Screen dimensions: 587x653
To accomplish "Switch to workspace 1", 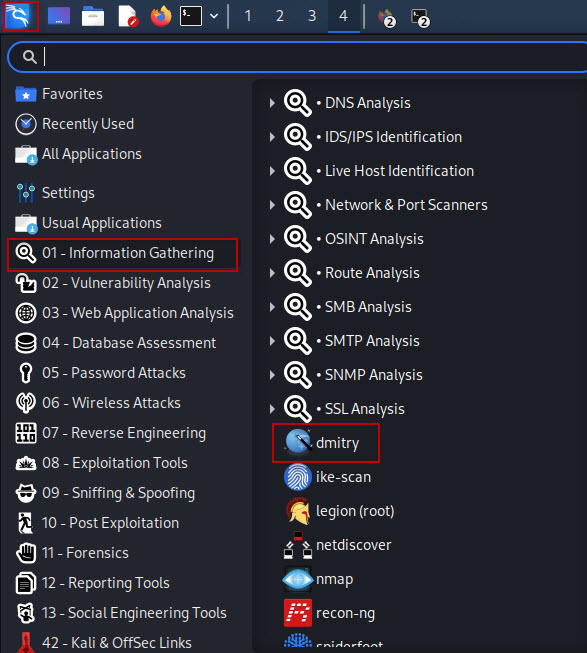I will point(248,16).
